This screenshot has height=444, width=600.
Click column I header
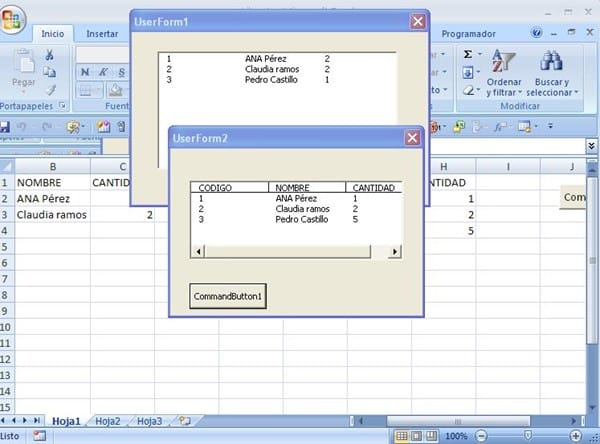coord(508,166)
